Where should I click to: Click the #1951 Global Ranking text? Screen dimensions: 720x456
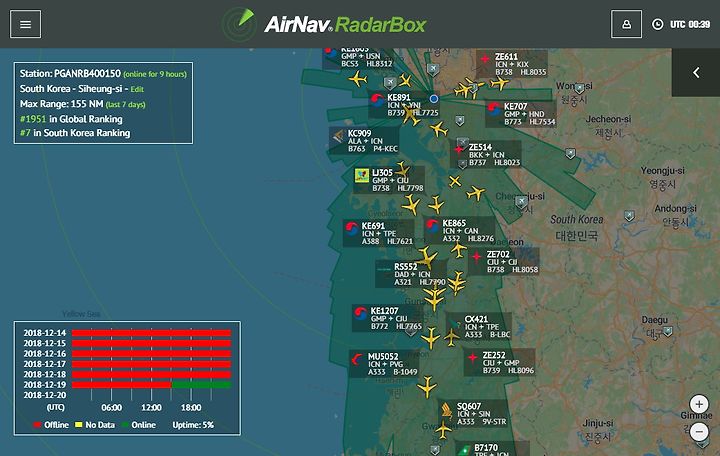[71, 119]
